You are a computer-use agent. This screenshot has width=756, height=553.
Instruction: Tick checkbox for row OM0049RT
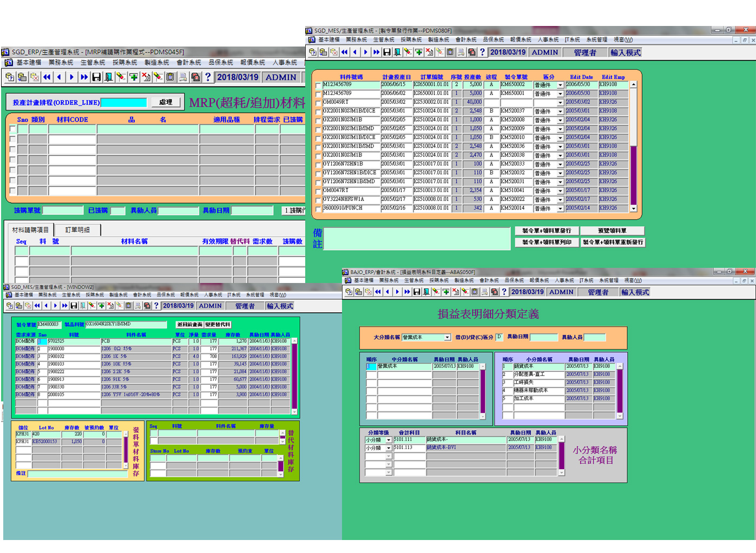pyautogui.click(x=318, y=103)
